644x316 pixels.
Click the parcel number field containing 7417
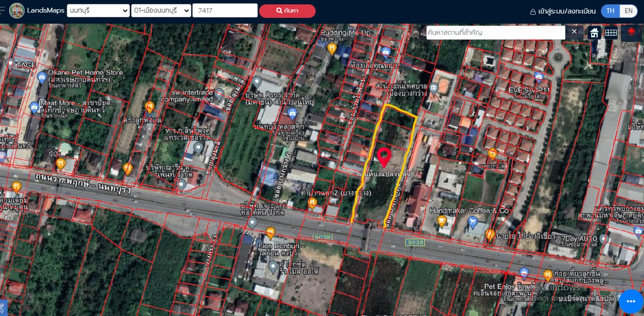(x=225, y=11)
